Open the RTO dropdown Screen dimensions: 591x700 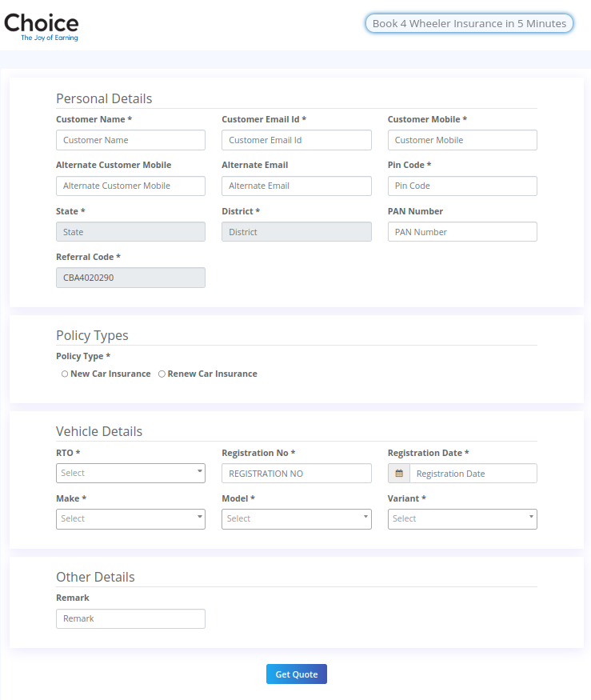tap(130, 474)
